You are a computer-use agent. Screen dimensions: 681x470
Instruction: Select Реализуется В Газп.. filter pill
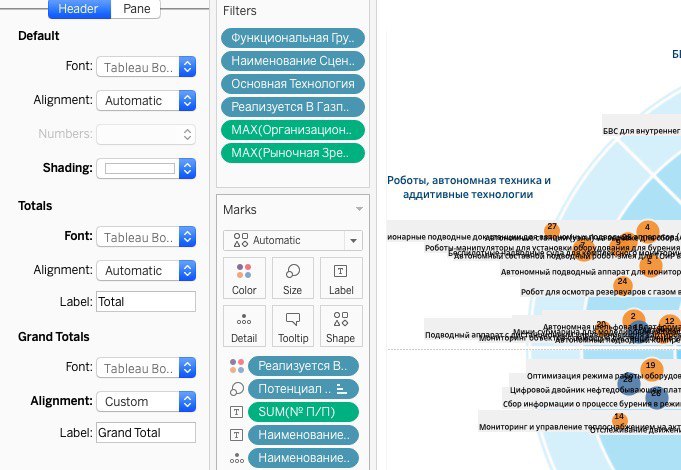293,107
